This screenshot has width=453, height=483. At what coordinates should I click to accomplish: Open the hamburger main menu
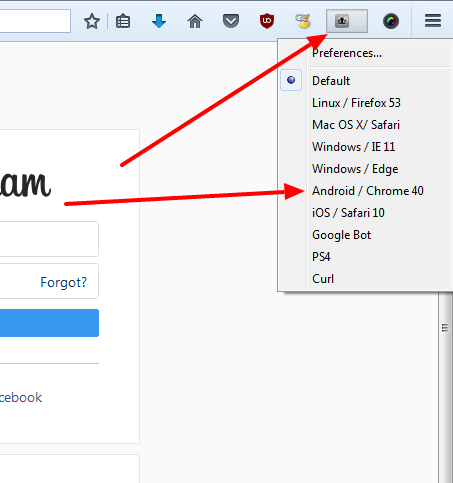433,21
